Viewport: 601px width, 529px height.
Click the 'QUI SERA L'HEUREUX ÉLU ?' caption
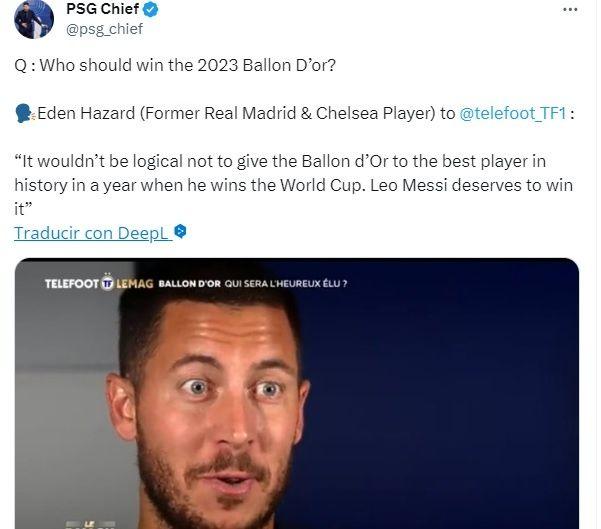point(286,284)
